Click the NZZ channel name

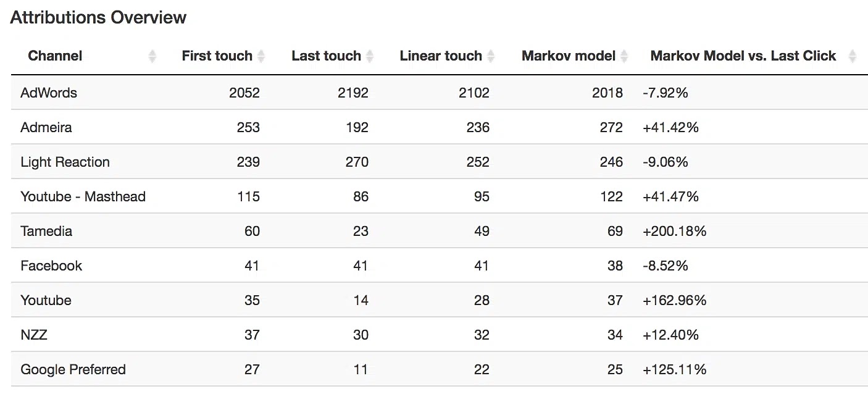point(35,335)
